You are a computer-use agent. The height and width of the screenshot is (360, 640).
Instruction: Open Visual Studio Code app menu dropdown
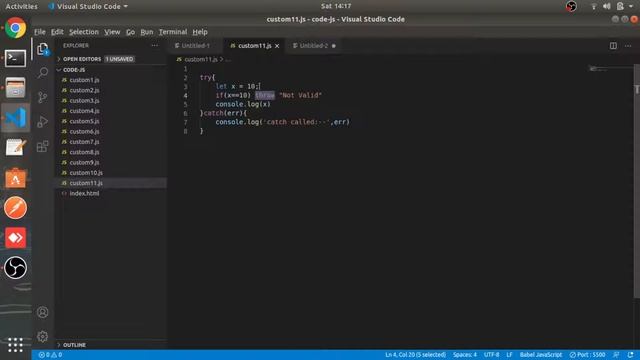88,7
